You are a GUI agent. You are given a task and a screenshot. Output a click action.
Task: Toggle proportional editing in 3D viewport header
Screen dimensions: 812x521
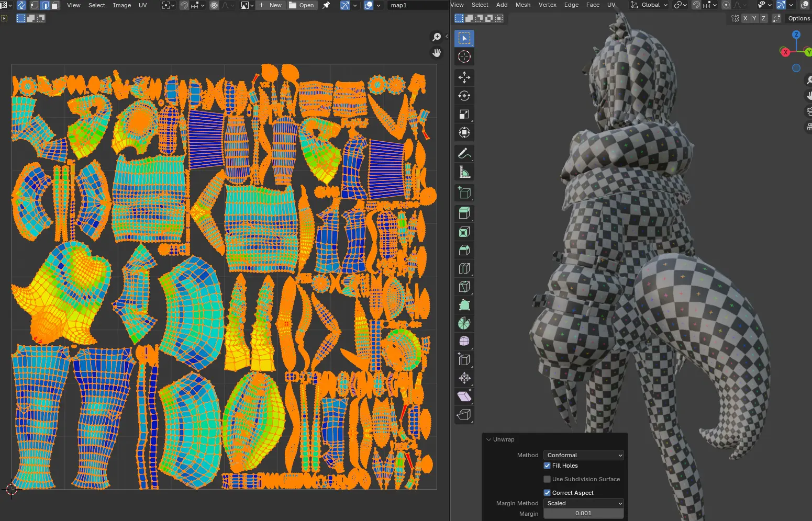(726, 5)
